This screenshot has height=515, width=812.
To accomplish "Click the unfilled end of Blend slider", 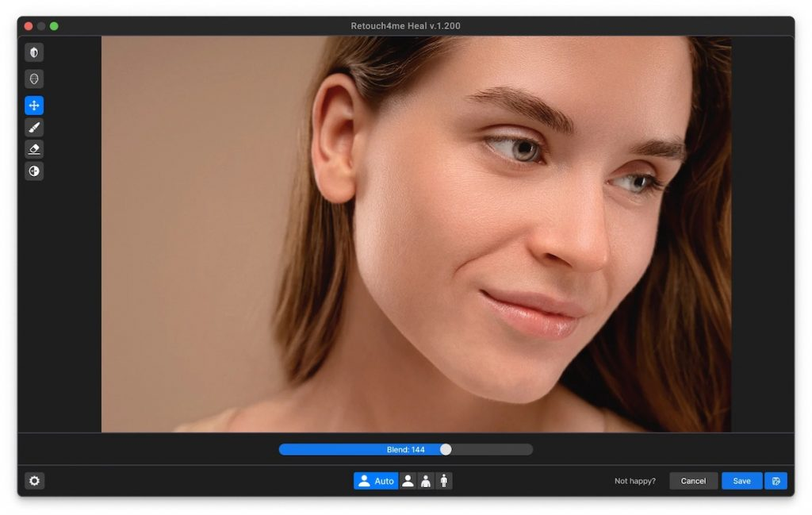I will pos(507,449).
